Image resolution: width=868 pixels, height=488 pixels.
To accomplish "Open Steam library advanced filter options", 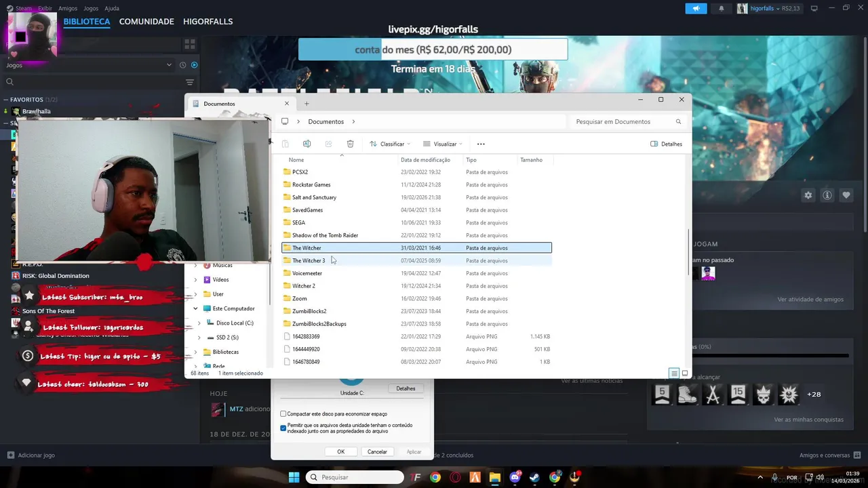I will point(190,82).
